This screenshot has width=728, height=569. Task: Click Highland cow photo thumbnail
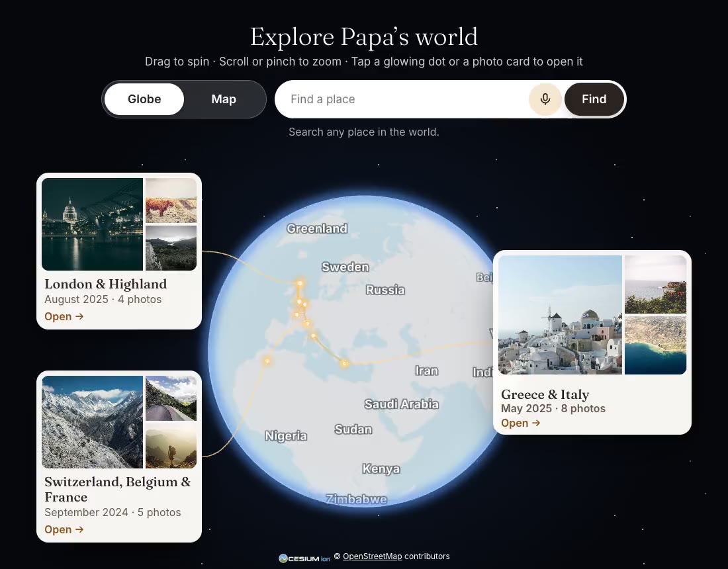click(171, 200)
